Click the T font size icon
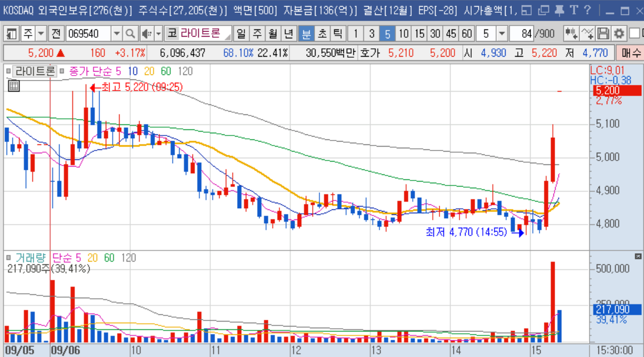 574,10
